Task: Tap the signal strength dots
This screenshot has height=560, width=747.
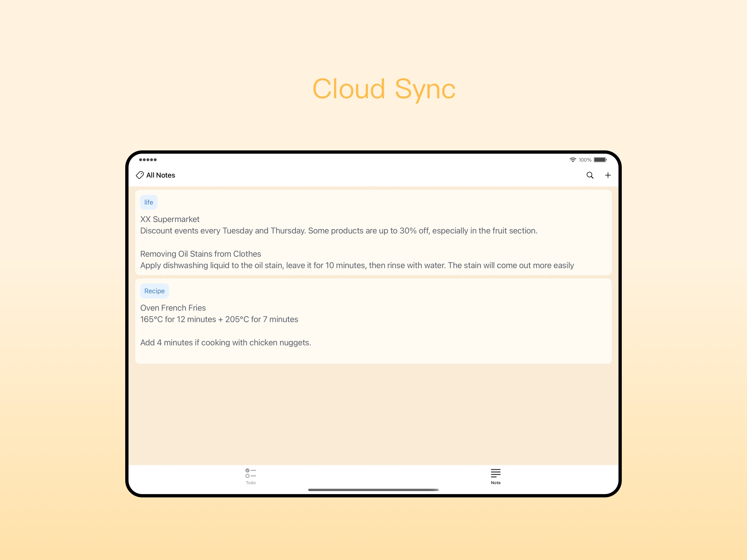Action: pyautogui.click(x=148, y=160)
